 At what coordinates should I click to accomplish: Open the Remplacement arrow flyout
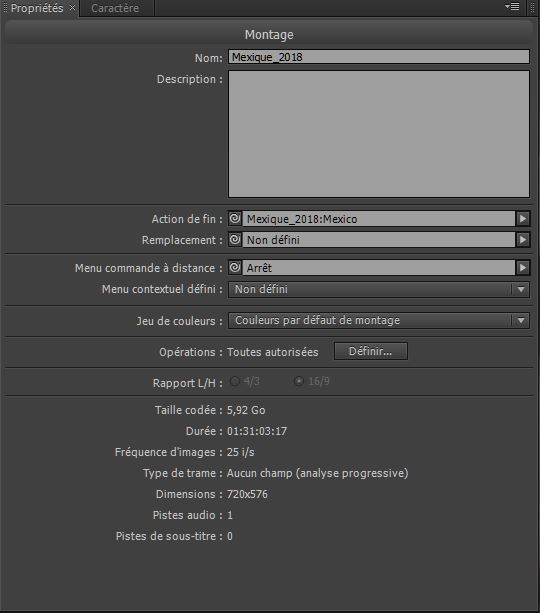pyautogui.click(x=523, y=240)
